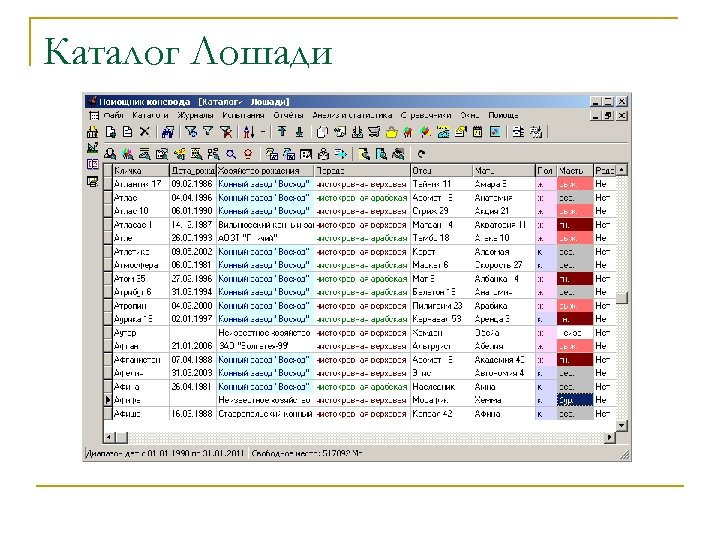Click the vertical scrollbar up arrow

coord(621,170)
